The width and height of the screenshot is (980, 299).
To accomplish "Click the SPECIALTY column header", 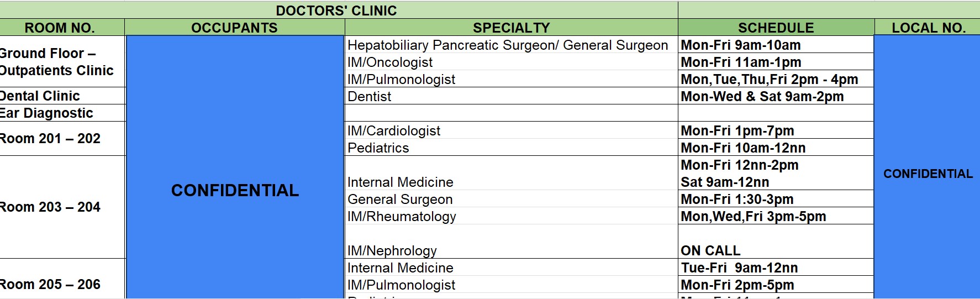I will point(511,28).
